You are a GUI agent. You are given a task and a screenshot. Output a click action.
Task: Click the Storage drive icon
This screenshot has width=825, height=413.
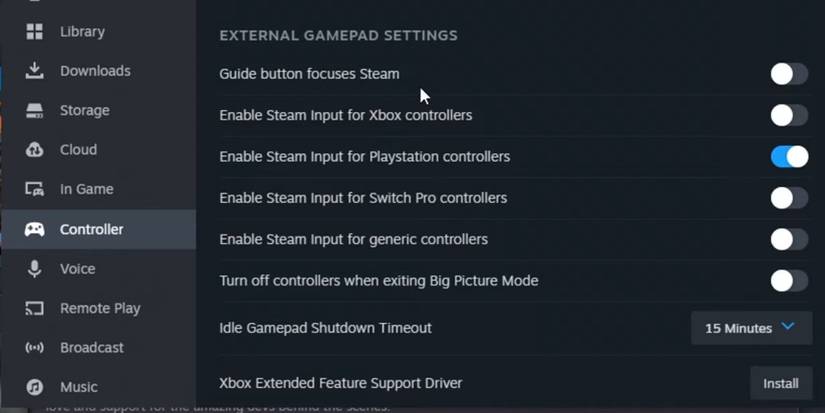(x=35, y=110)
